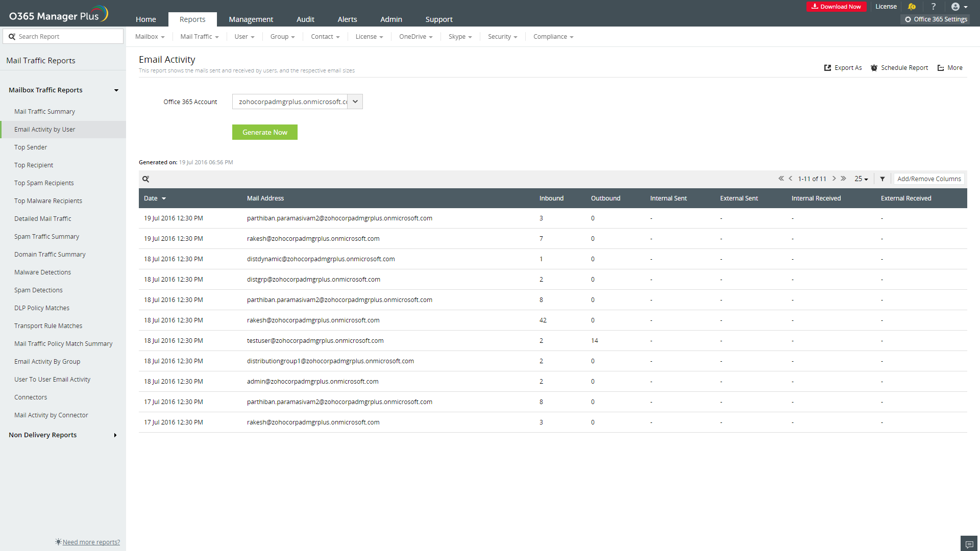Click the next page arrow
The height and width of the screenshot is (551, 980).
pyautogui.click(x=834, y=179)
